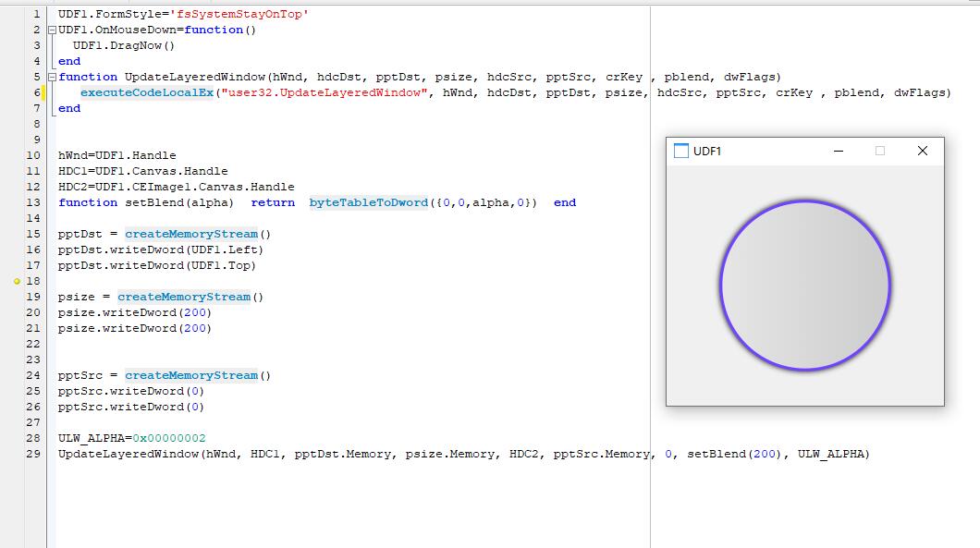Click UDF1.DragNow() on line 3
Screen dimensions: 980x548
pyautogui.click(x=124, y=45)
